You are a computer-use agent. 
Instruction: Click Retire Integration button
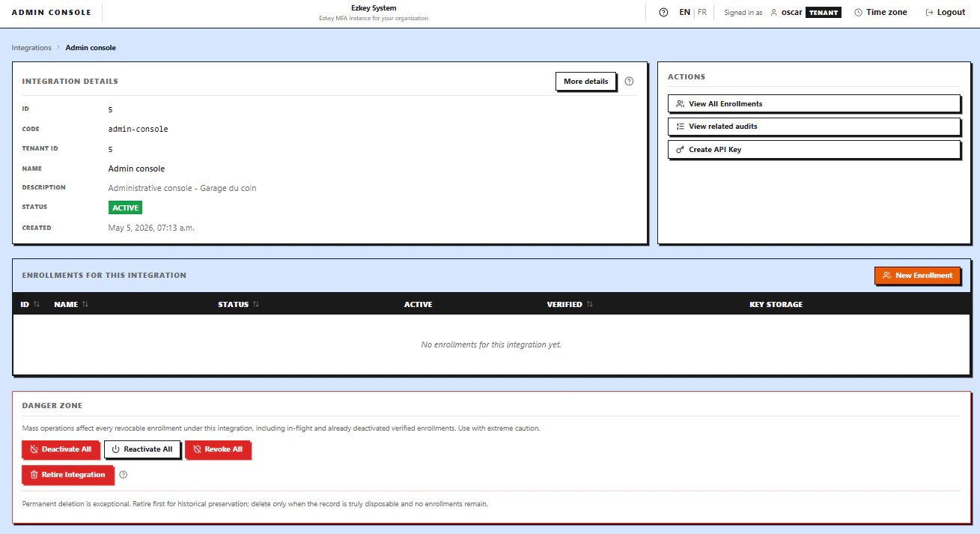[x=67, y=475]
